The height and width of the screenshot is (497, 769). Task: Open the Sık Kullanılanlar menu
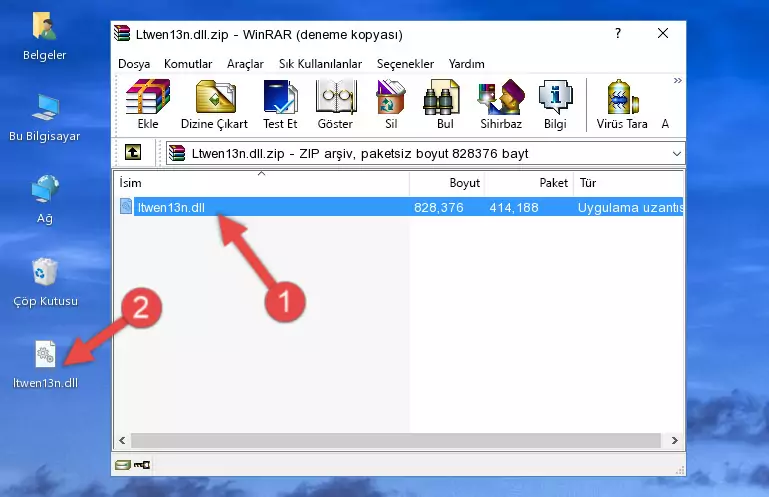tap(320, 64)
